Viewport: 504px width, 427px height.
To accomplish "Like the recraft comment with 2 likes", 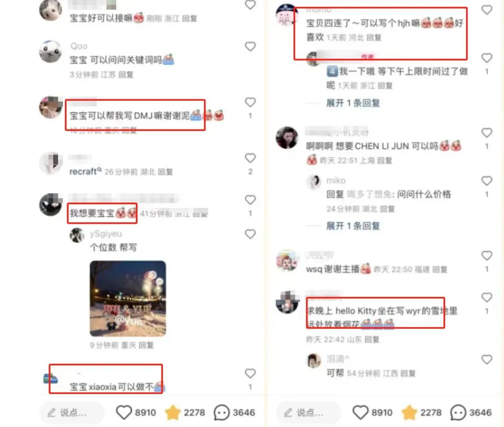I will (x=250, y=158).
